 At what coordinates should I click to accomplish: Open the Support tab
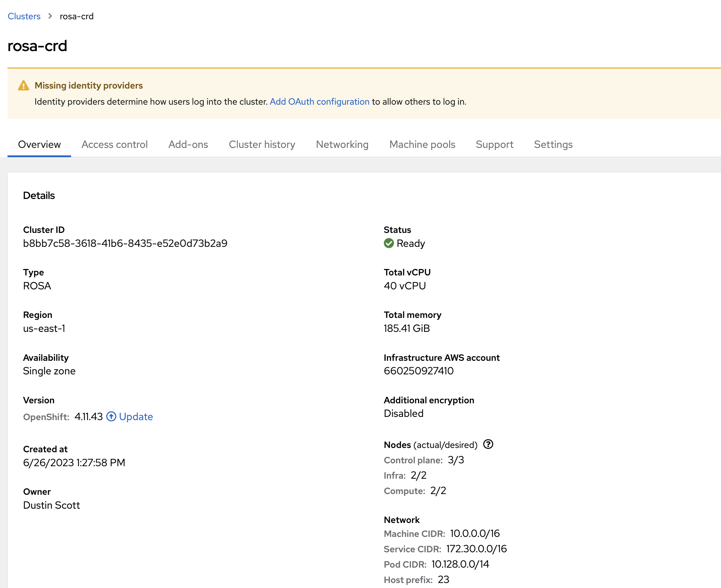click(494, 144)
